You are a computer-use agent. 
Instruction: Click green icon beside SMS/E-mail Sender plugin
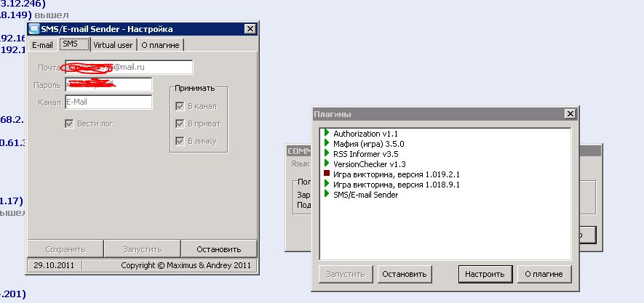tap(325, 195)
